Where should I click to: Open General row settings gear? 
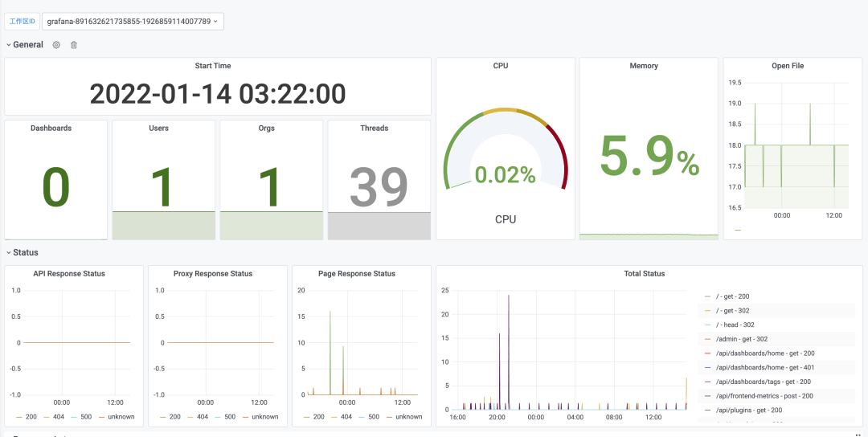[x=56, y=45]
